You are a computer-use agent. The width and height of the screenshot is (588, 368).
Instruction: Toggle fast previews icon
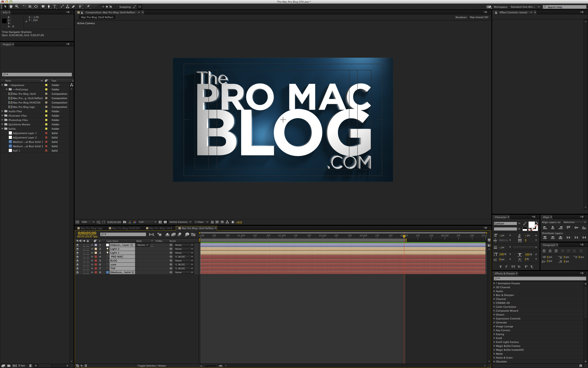(217, 222)
